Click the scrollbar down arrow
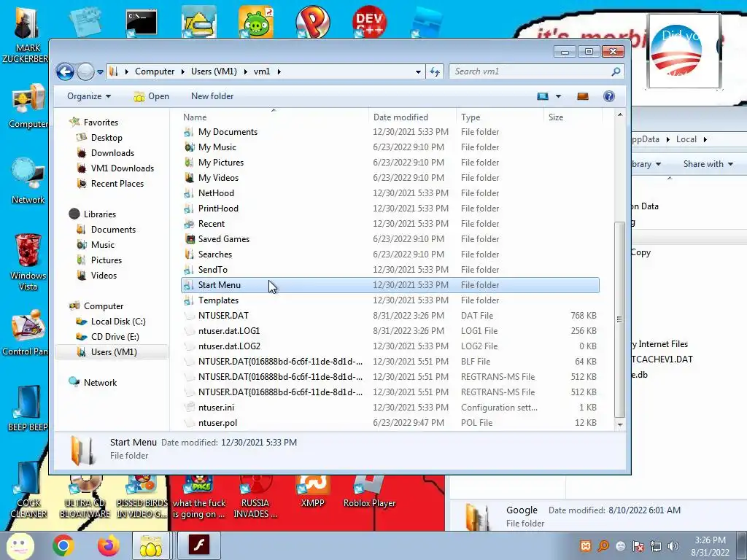 pos(620,424)
